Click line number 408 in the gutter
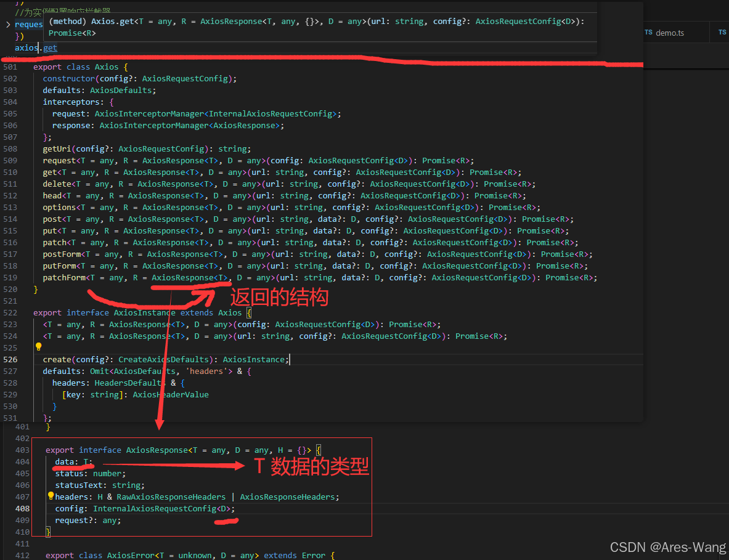This screenshot has width=729, height=560. (x=22, y=509)
